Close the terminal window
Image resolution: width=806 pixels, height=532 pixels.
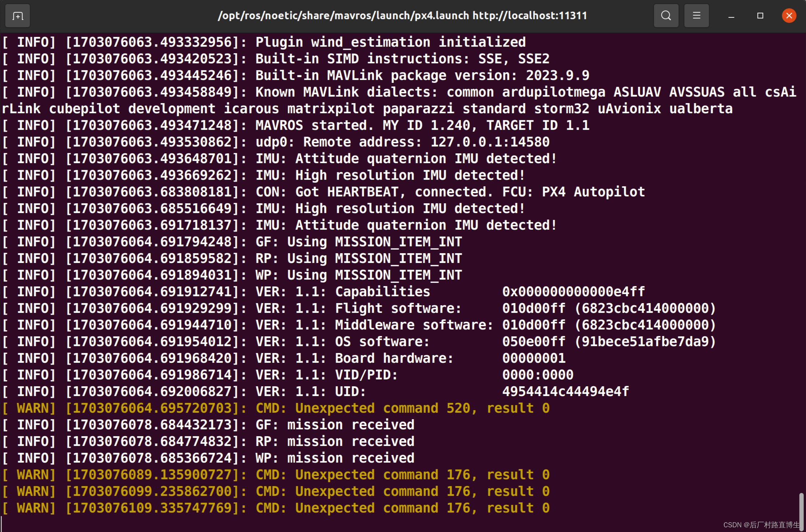789,16
